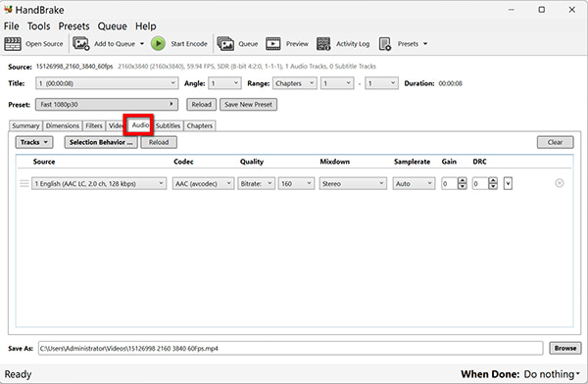Click the Start Encode label
The image size is (588, 384).
189,44
